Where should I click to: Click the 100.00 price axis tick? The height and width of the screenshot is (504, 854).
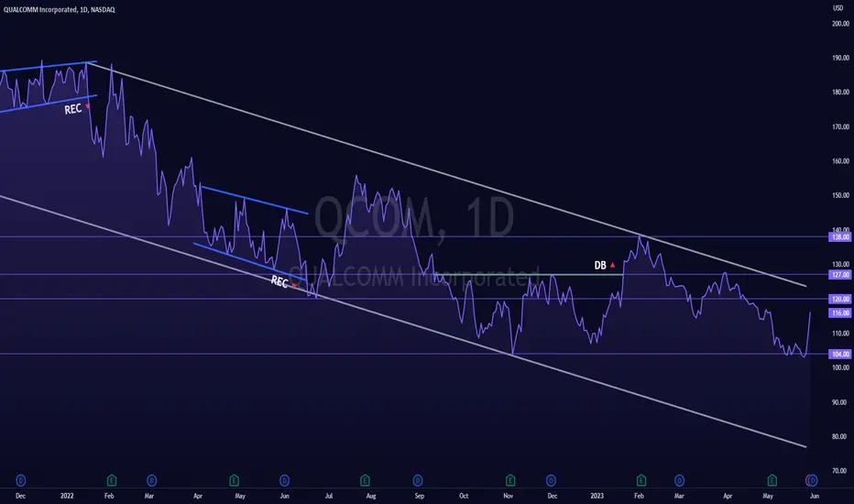[x=840, y=367]
